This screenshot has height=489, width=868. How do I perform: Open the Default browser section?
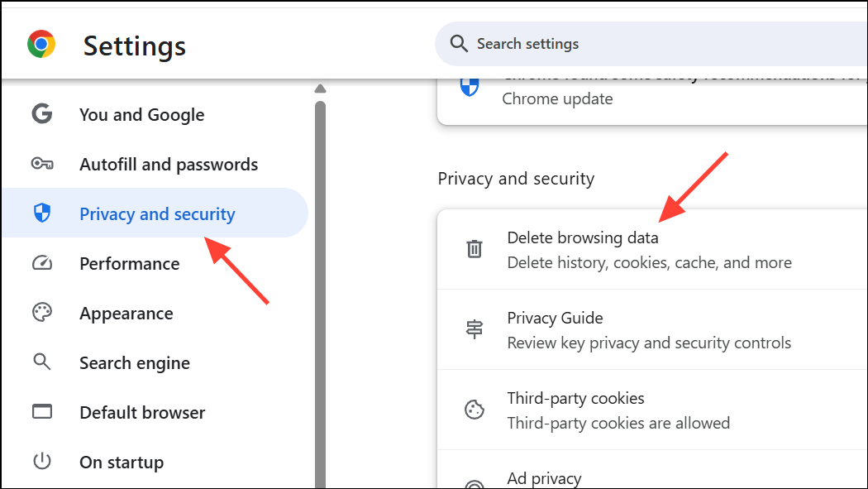click(141, 411)
